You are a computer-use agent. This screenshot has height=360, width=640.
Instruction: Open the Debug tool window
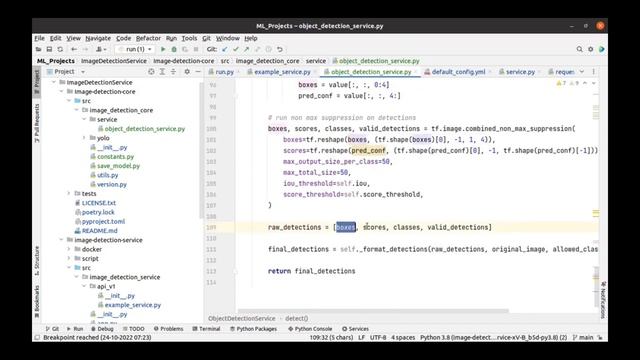102,329
